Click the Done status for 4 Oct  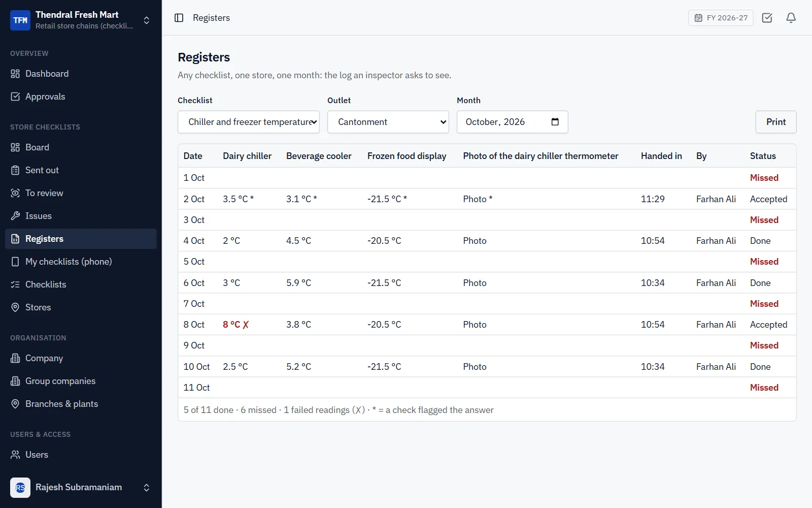point(760,241)
